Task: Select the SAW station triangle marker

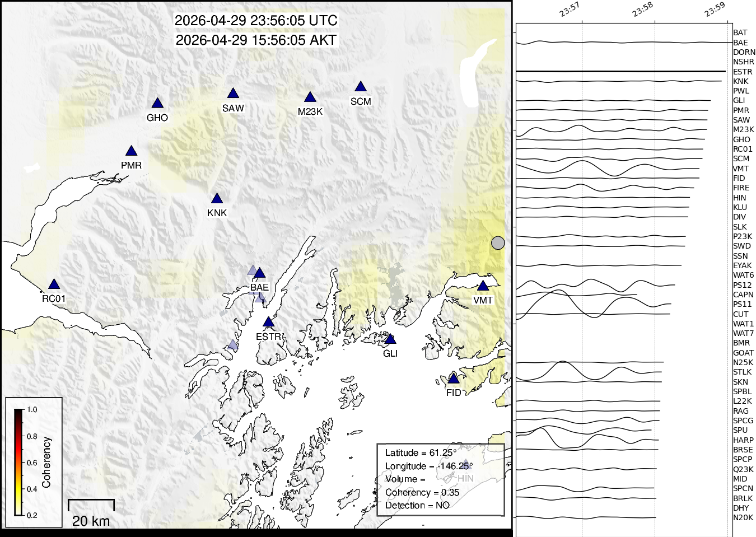Action: click(x=233, y=94)
